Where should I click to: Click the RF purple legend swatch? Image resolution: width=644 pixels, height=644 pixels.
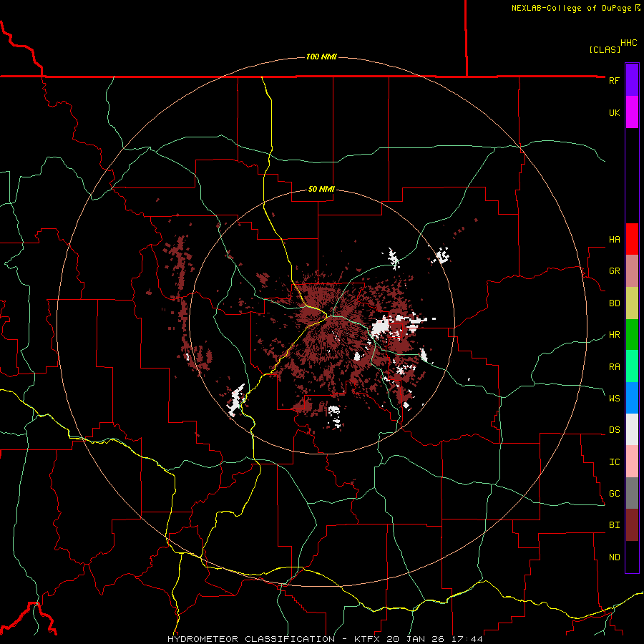pyautogui.click(x=632, y=80)
